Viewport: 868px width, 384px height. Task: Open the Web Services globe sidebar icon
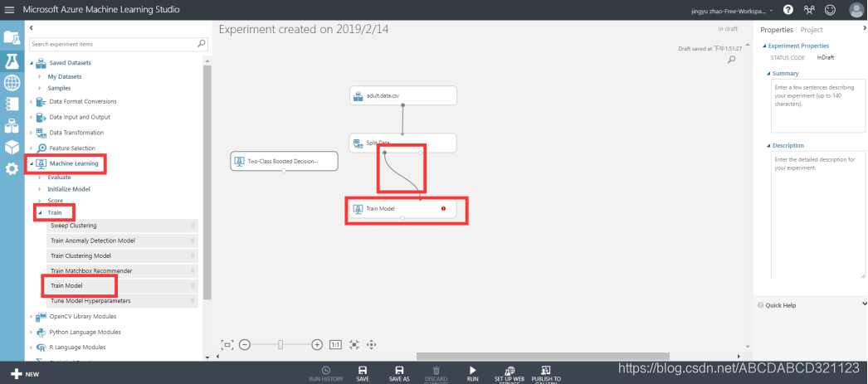click(12, 83)
